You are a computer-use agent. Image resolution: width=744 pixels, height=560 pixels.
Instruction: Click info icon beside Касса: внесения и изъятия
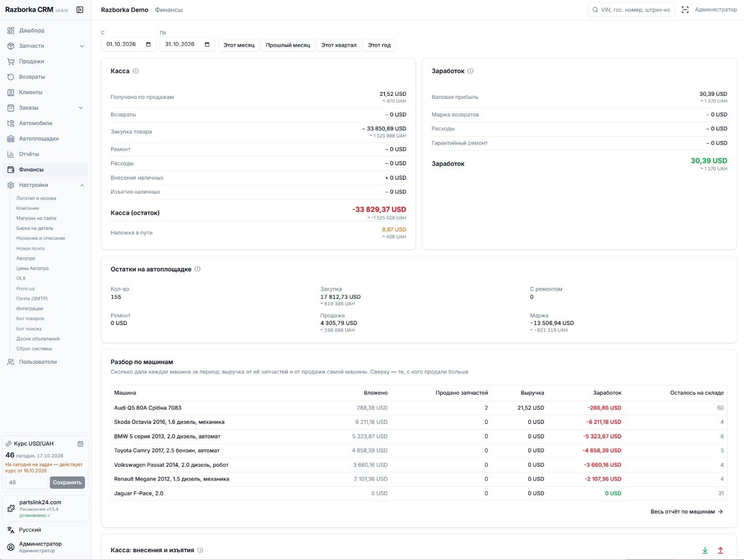[x=200, y=550]
